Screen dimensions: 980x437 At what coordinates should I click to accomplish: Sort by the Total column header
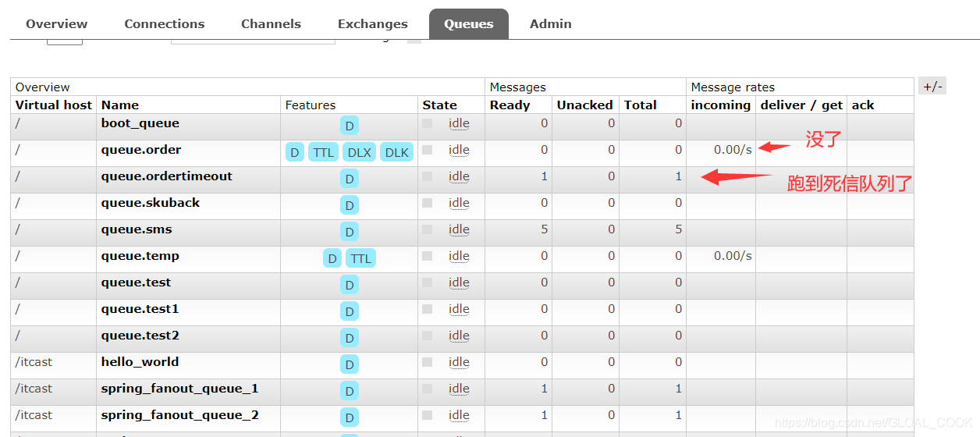(641, 105)
